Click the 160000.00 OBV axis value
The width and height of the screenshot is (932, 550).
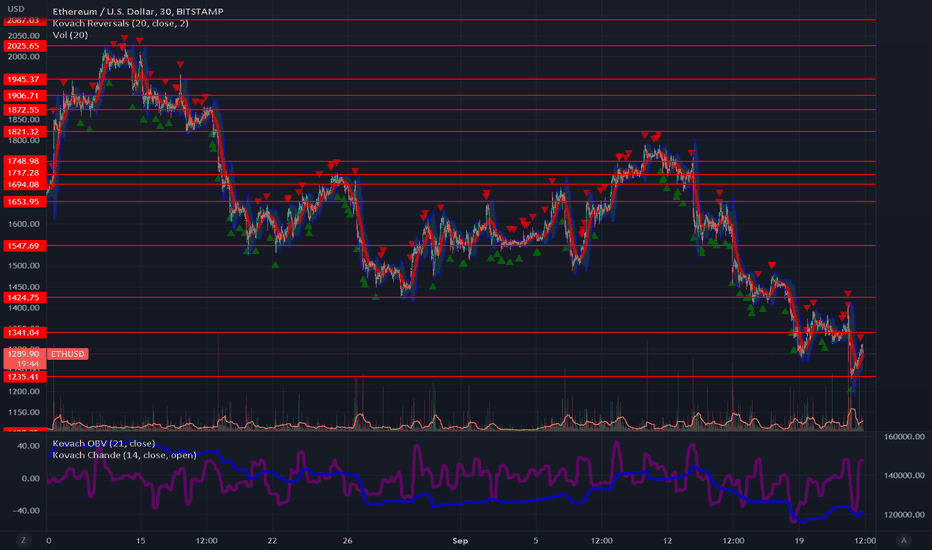pos(904,436)
